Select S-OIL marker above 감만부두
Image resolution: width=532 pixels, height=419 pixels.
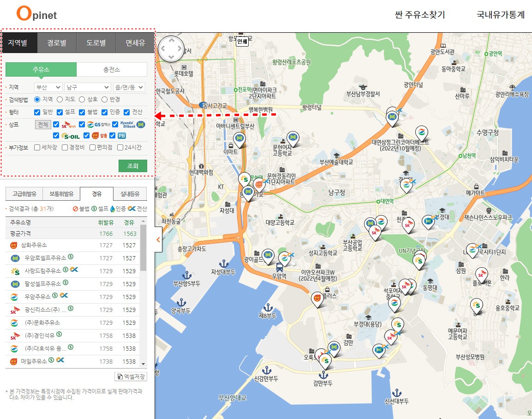coord(325,360)
